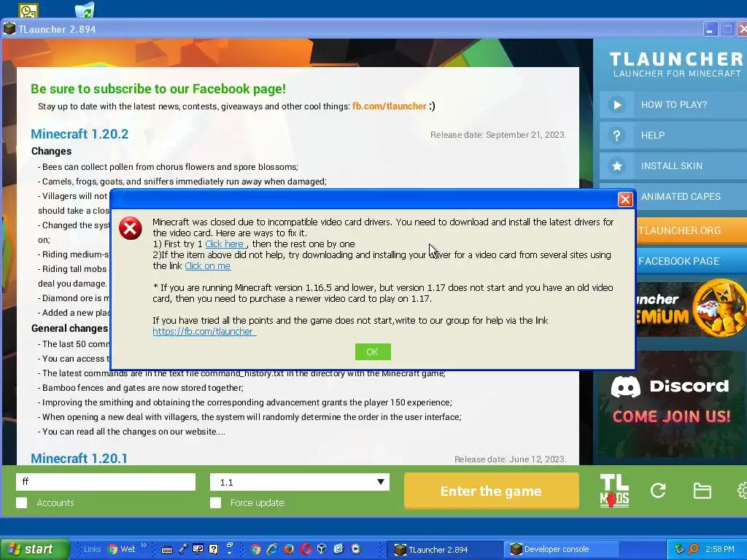Click the 'Minecraft 1.20.1' heading
The width and height of the screenshot is (747, 560).
[x=79, y=458]
